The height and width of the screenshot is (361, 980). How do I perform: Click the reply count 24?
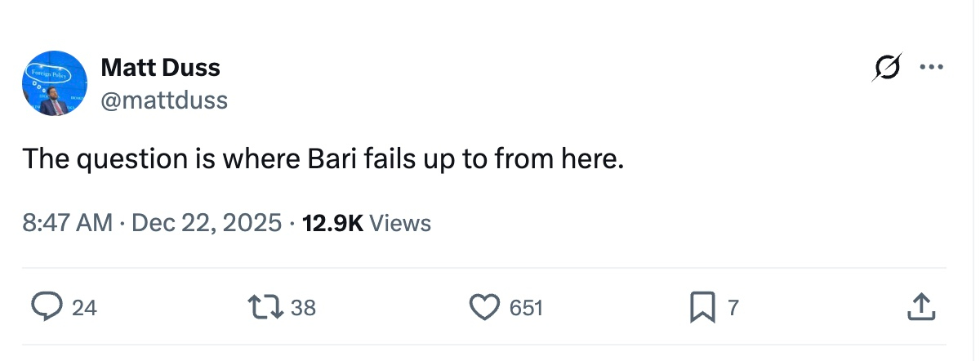click(x=84, y=308)
